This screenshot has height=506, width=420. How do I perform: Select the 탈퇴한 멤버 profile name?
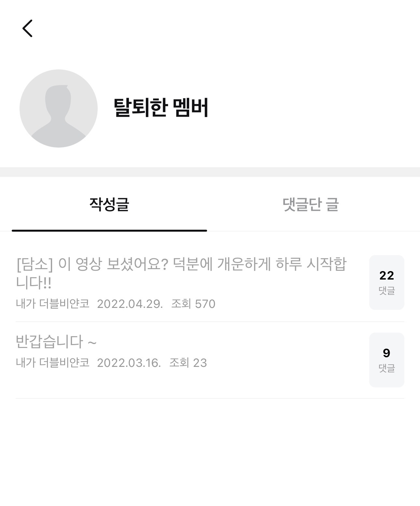tap(161, 108)
